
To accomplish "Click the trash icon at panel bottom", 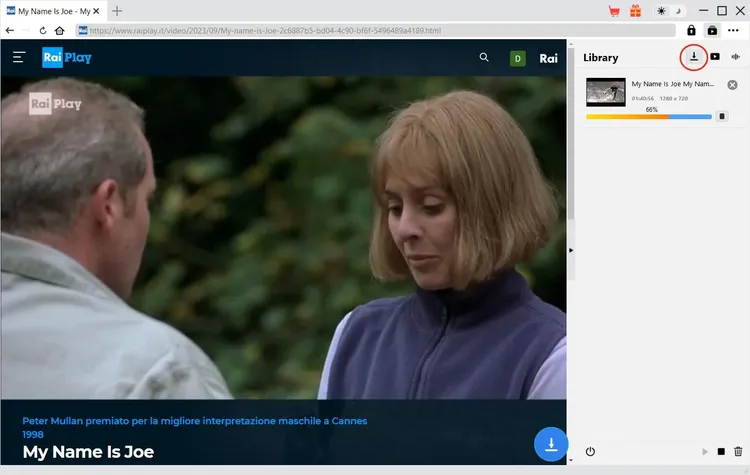I will 738,452.
